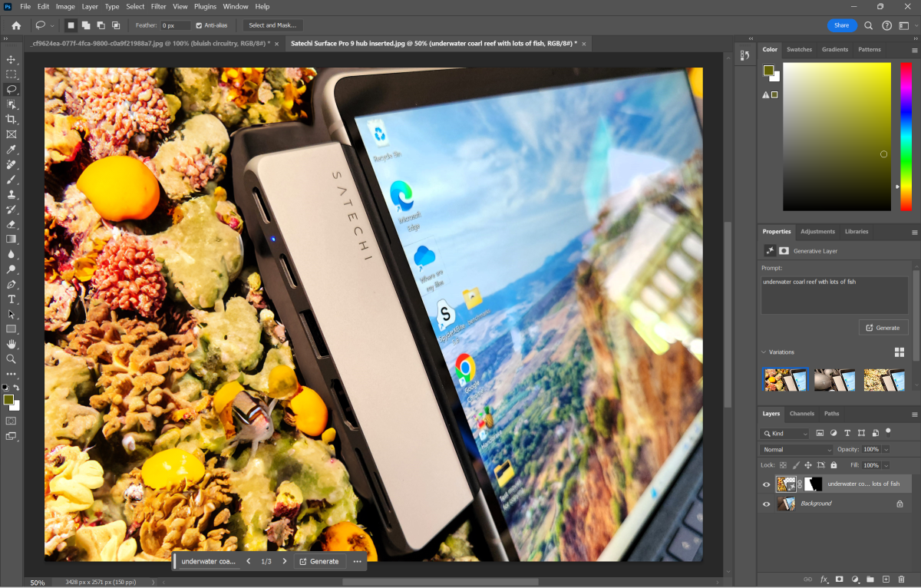Viewport: 921px width, 588px height.
Task: Open the blend mode Normal dropdown
Action: tap(796, 449)
